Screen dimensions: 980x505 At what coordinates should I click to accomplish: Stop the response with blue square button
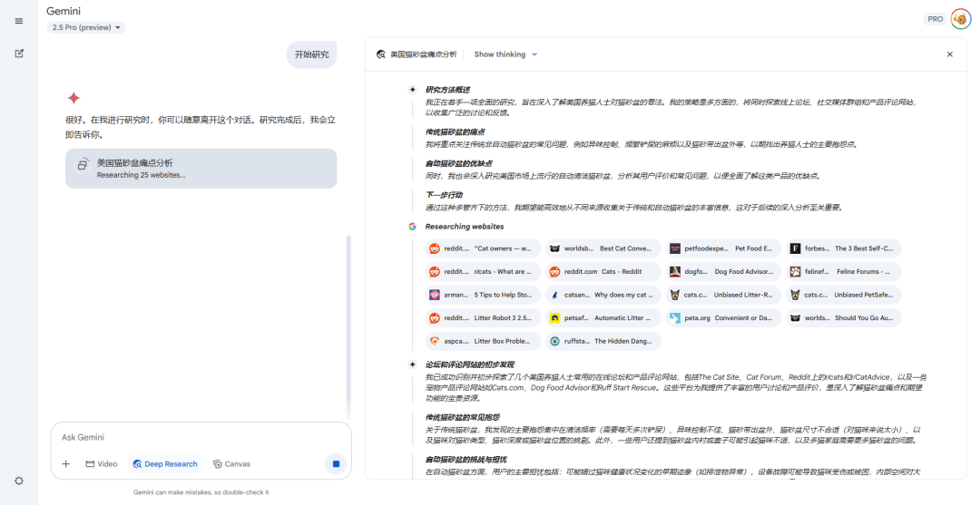coord(336,464)
